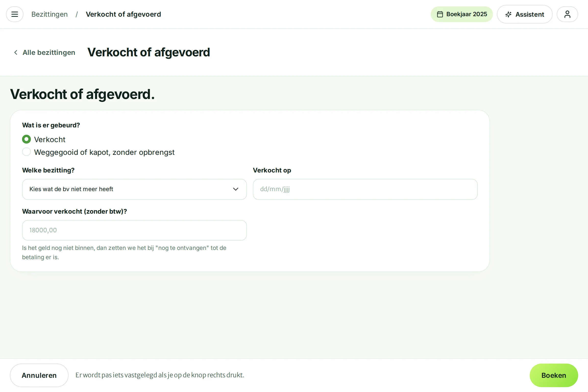Screen dimensions: 588x392
Task: Click the hint text about nog te ontvangen
Action: point(124,253)
